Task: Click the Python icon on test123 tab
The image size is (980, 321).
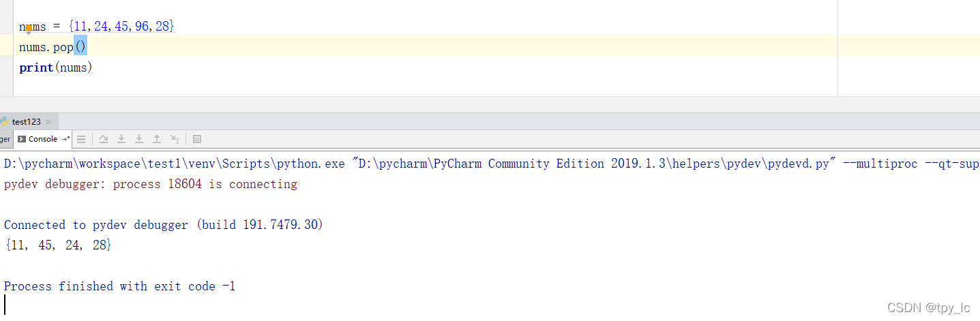Action: click(3, 121)
